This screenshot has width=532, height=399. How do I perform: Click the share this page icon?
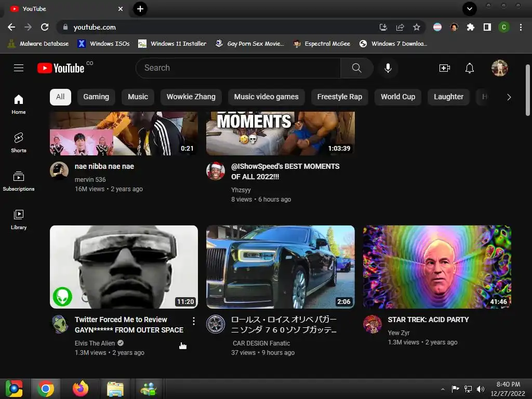[400, 27]
